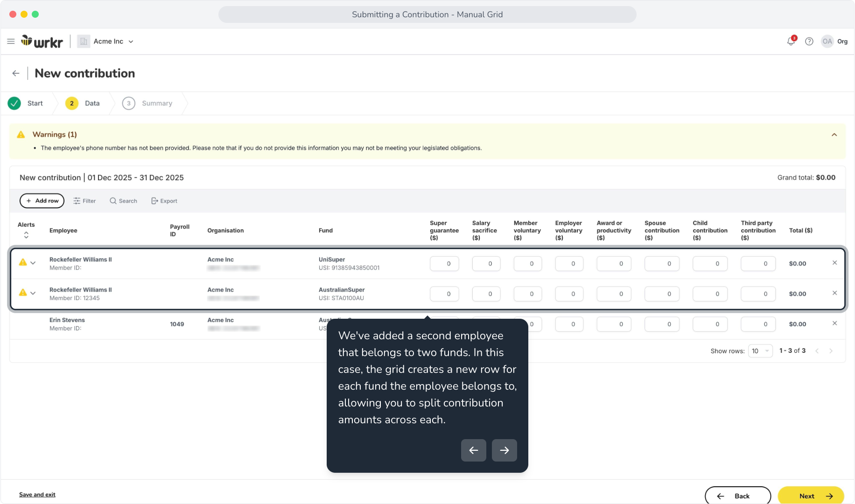Viewport: 855px width, 504px height.
Task: Click the Total ($) column header
Action: (801, 231)
